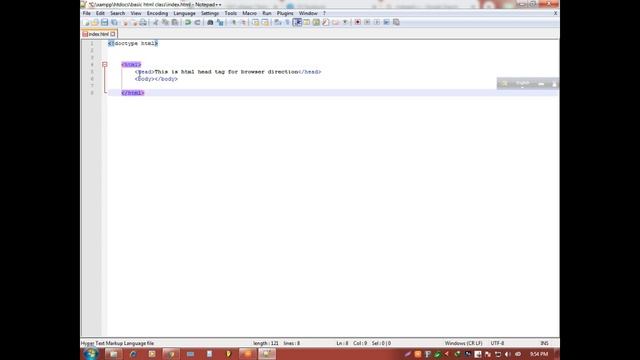Viewport: 640px width, 360px height.
Task: Click the Cut scissors toolbar icon
Action: click(x=156, y=22)
